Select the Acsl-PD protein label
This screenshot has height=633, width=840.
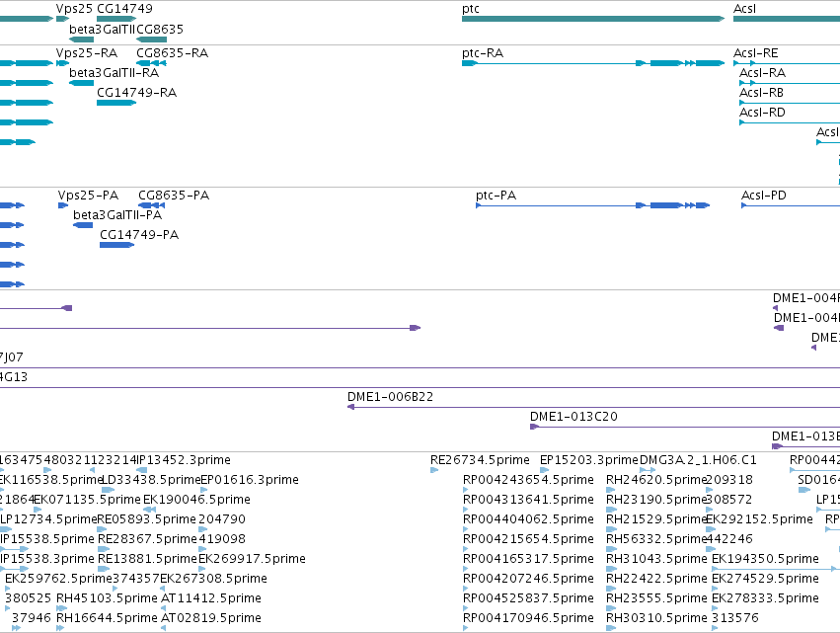[763, 196]
